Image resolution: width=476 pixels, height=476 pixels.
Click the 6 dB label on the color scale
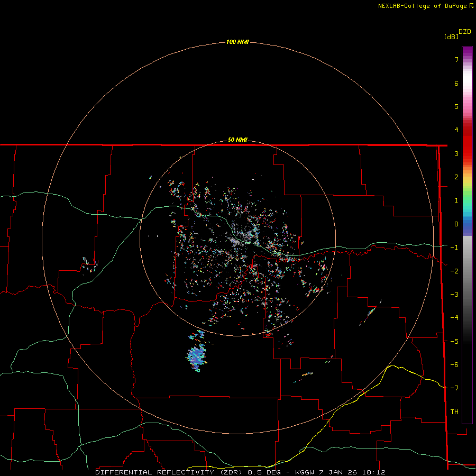pyautogui.click(x=456, y=83)
